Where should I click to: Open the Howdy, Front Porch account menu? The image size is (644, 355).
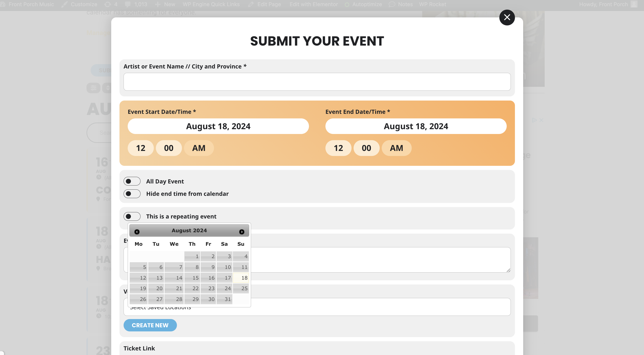click(x=608, y=4)
